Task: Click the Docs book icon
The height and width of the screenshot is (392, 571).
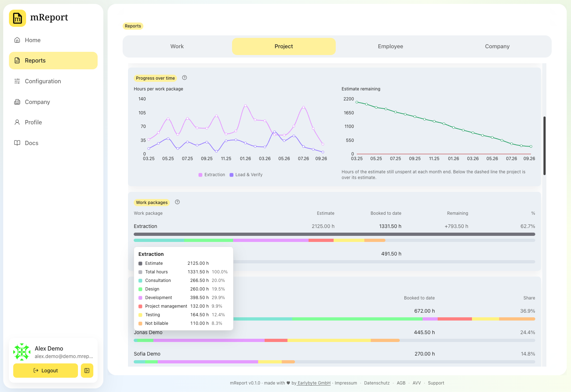Action: (x=17, y=143)
